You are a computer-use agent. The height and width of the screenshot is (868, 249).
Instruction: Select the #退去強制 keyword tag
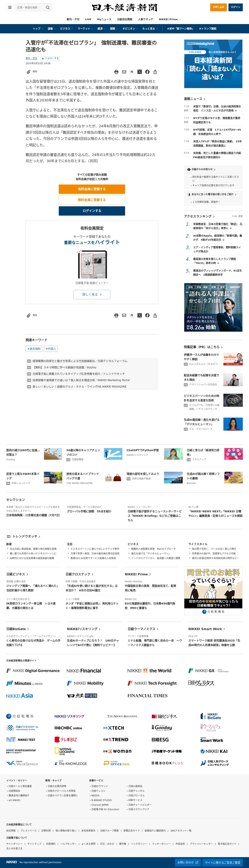click(34, 348)
